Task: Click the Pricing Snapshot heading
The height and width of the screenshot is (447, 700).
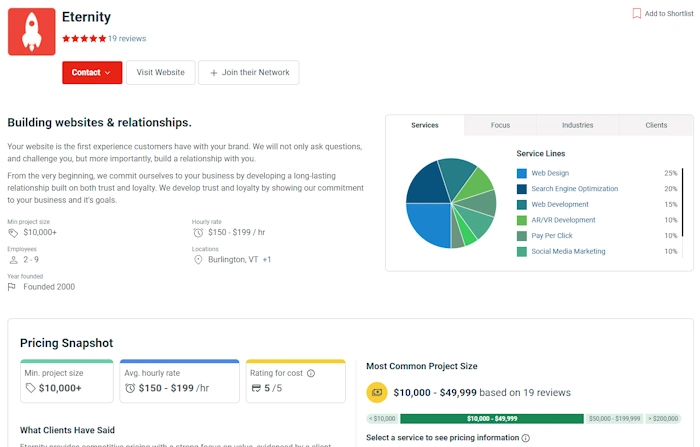Action: (x=67, y=343)
